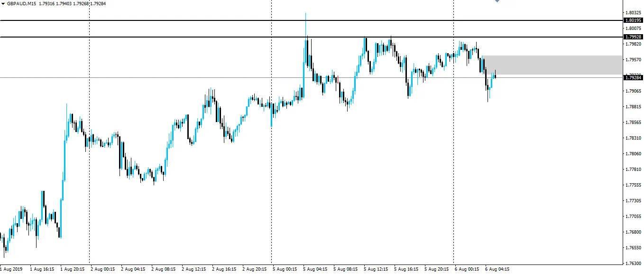Screen dimensions: 644x274
Task: Click the 2 Aug 16:15 time label
Action: pos(224,269)
